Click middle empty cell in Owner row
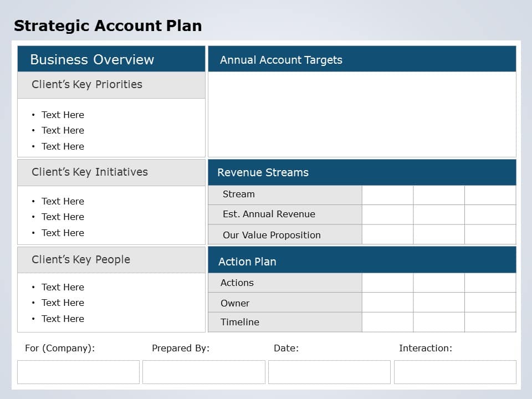 tap(439, 303)
